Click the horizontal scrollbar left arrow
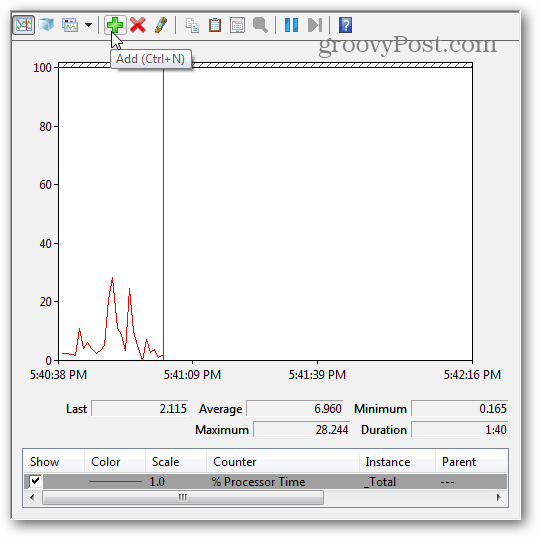This screenshot has height=538, width=539. click(32, 497)
